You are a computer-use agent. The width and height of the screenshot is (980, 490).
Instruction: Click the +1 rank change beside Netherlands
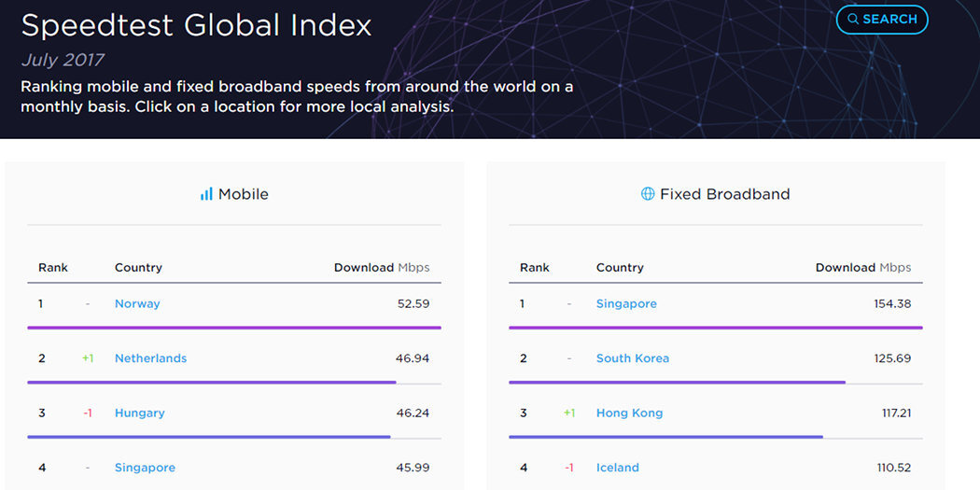[x=88, y=358]
